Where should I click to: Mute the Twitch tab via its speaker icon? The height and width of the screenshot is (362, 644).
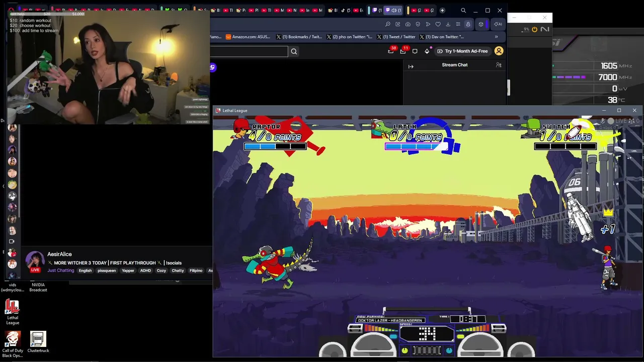394,10
